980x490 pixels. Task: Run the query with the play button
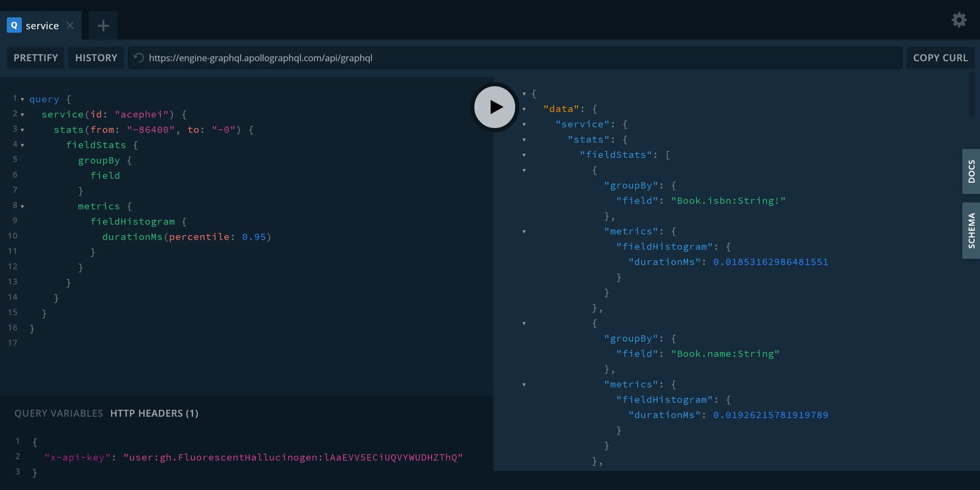pos(494,107)
